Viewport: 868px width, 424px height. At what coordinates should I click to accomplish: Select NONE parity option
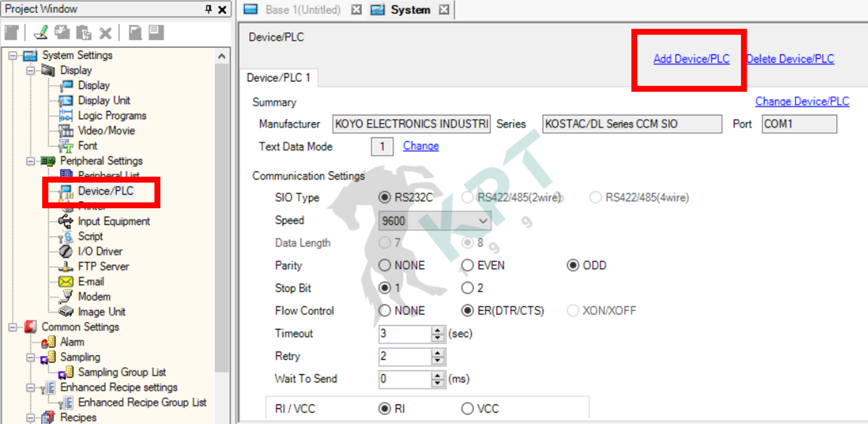click(384, 265)
